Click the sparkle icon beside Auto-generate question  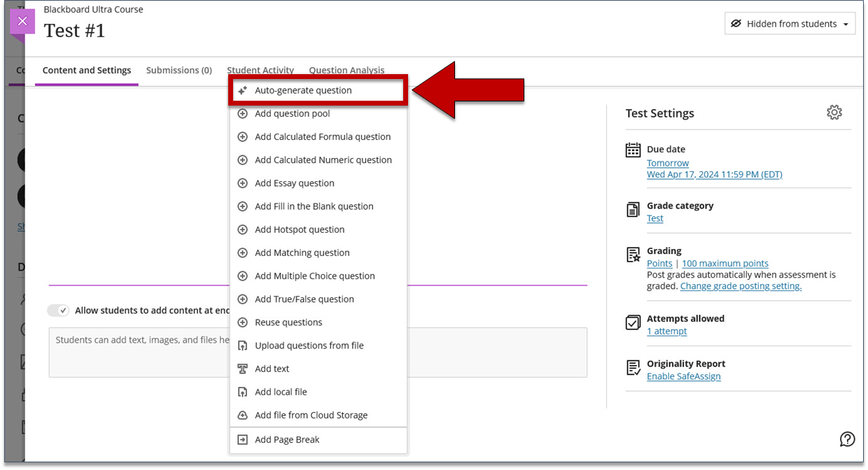click(242, 90)
